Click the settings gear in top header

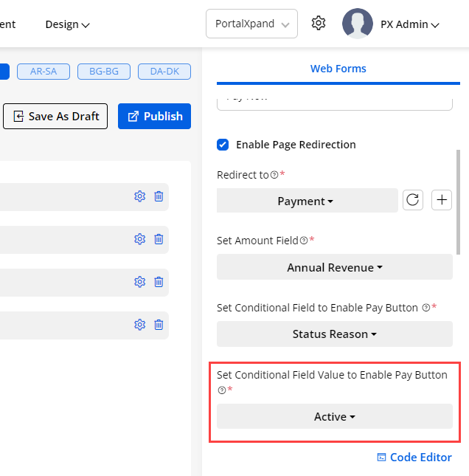pyautogui.click(x=319, y=24)
